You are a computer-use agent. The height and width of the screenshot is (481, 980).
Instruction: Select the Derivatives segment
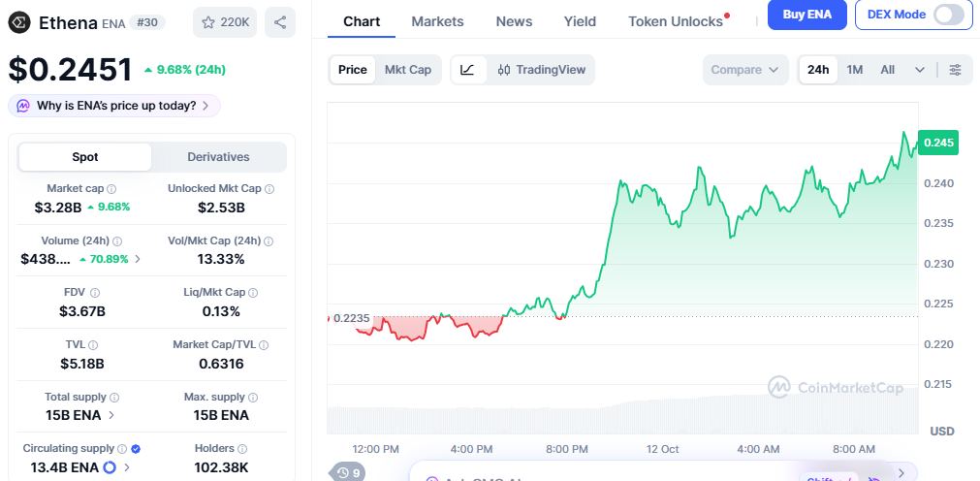point(218,157)
